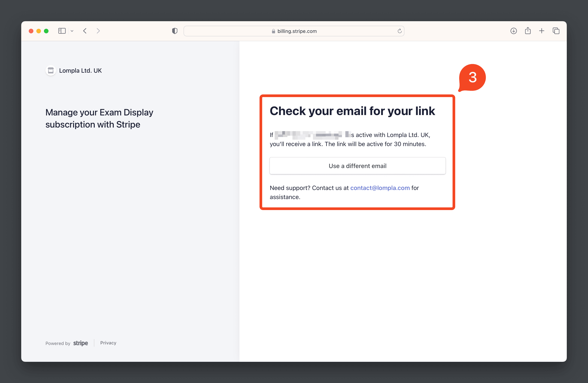This screenshot has width=588, height=383.
Task: Click the Stripe logo in the footer
Action: click(81, 343)
